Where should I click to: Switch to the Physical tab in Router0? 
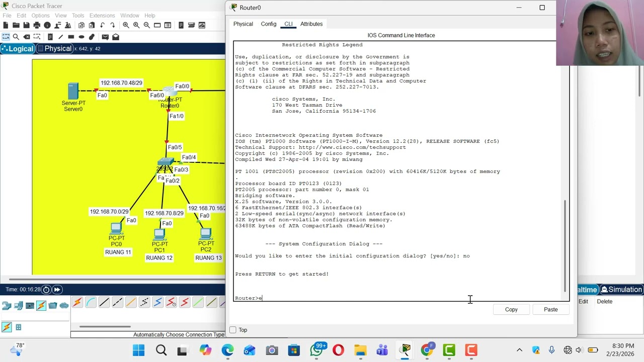pyautogui.click(x=243, y=24)
